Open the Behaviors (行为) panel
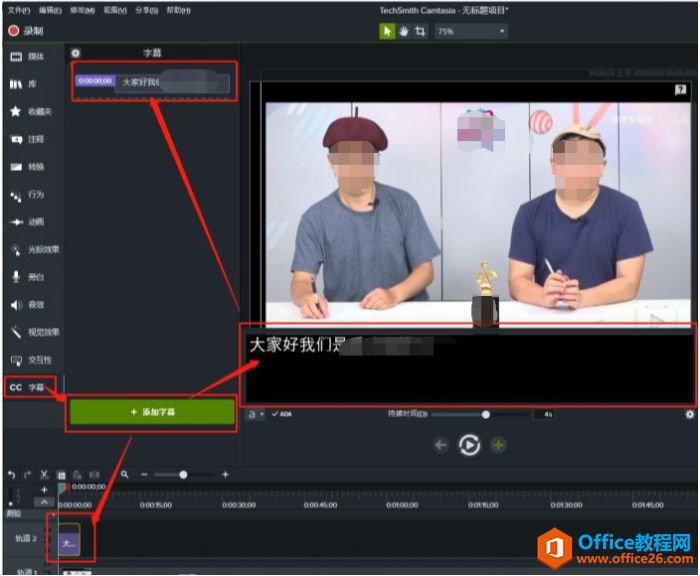Screen dimensions: 700x576 [28, 195]
